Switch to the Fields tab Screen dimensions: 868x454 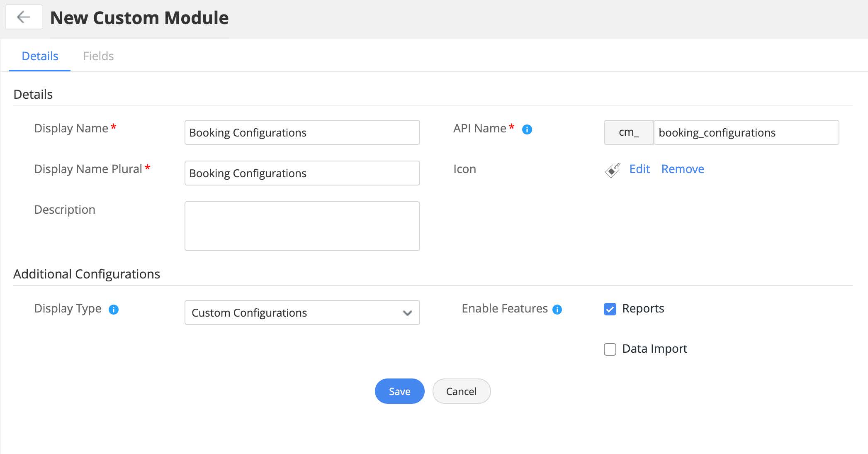click(x=98, y=56)
